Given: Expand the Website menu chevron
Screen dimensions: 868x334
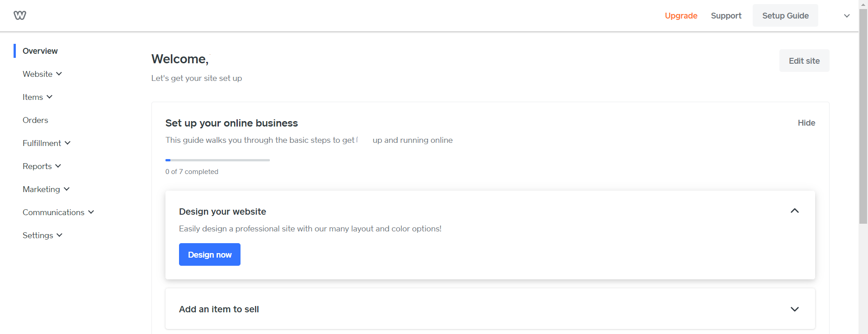Looking at the screenshot, I should pyautogui.click(x=59, y=74).
